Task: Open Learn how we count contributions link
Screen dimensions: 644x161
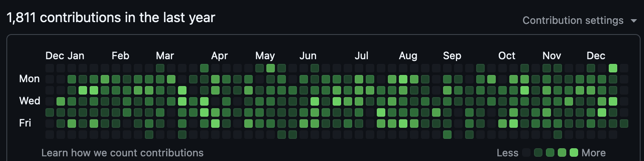Action: 122,153
